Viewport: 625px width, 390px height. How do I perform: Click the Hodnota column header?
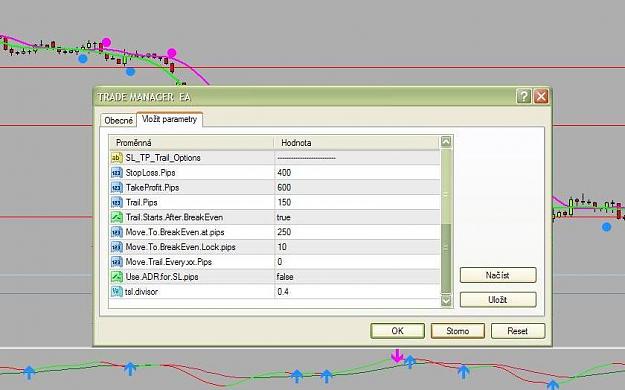coord(357,143)
